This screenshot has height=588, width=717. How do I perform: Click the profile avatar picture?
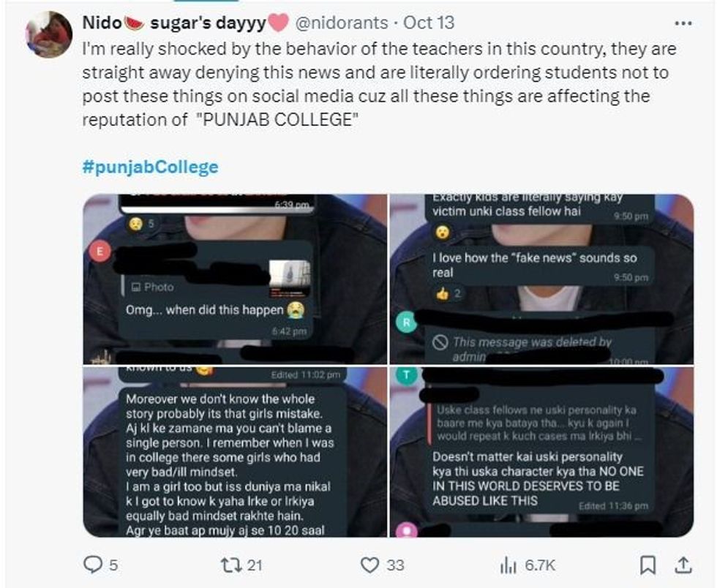[x=49, y=35]
